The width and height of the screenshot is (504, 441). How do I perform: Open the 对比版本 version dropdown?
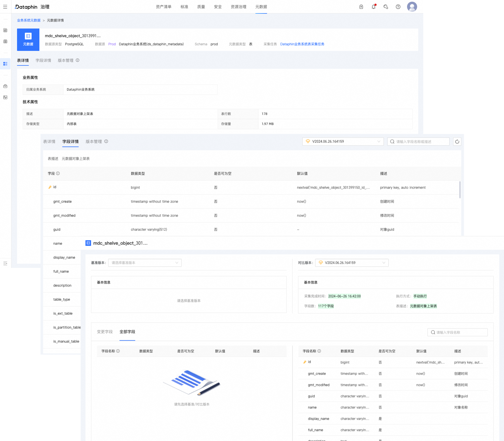(x=352, y=263)
